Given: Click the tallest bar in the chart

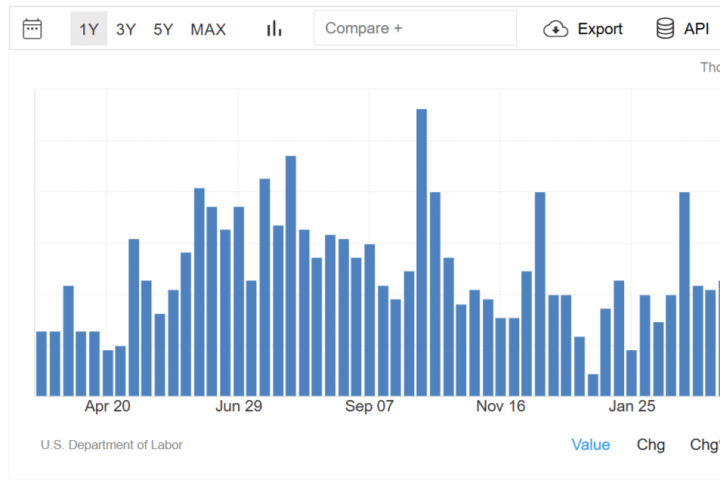Looking at the screenshot, I should click(x=421, y=252).
